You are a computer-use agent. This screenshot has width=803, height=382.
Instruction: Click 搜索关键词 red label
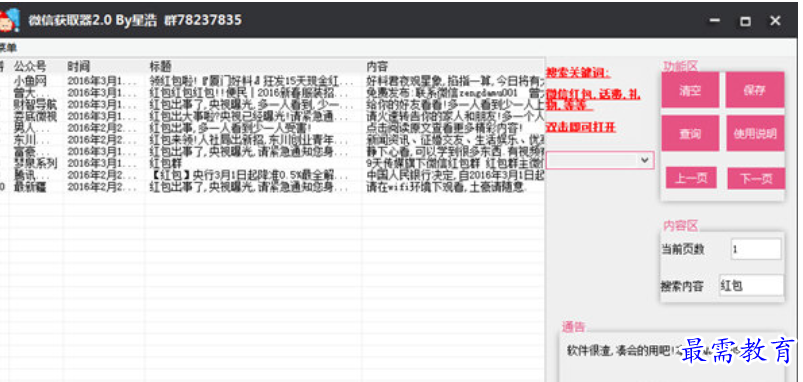click(x=578, y=73)
